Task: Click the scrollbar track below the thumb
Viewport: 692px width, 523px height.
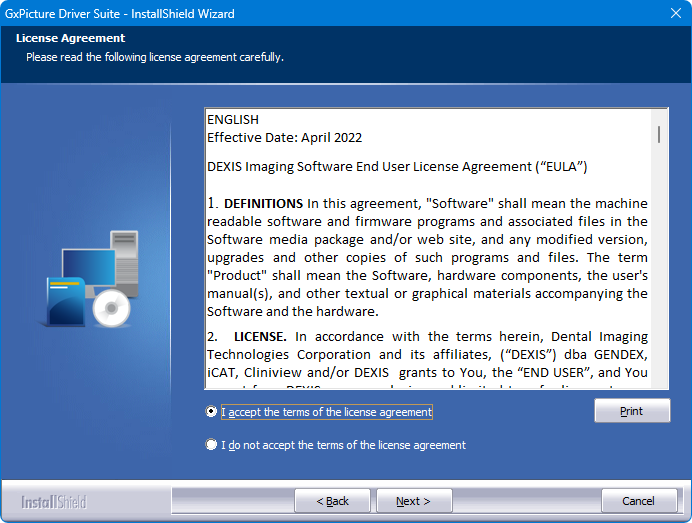Action: tap(658, 280)
